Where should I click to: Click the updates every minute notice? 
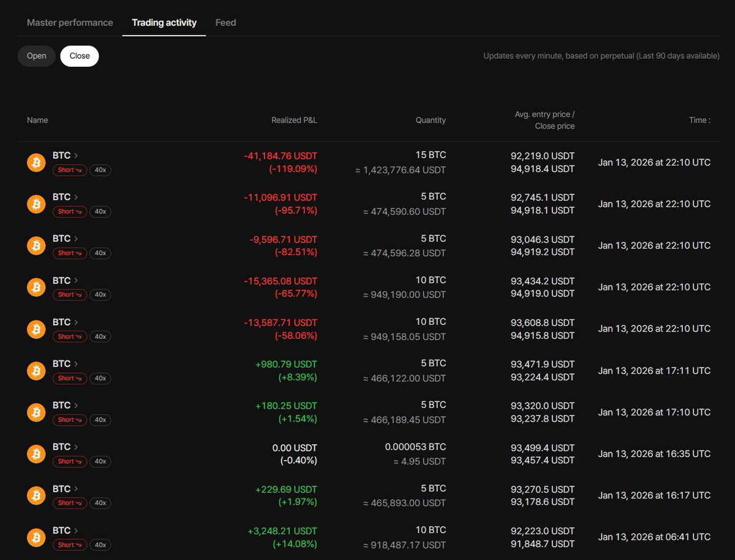tap(601, 56)
